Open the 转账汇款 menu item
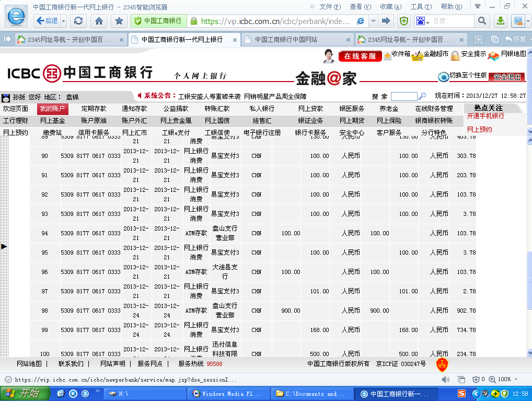Image resolution: width=532 pixels, height=401 pixels. pyautogui.click(x=217, y=109)
